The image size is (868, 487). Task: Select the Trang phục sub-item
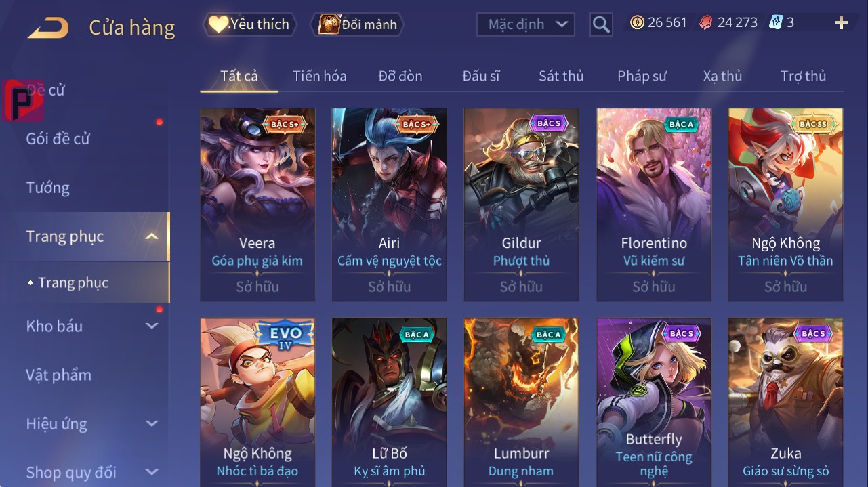tap(73, 282)
